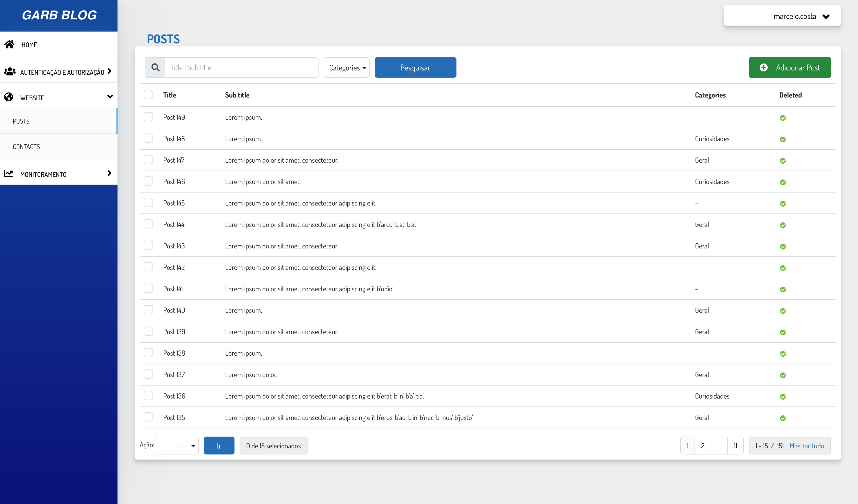Click the green check icon for Post 139

783,332
